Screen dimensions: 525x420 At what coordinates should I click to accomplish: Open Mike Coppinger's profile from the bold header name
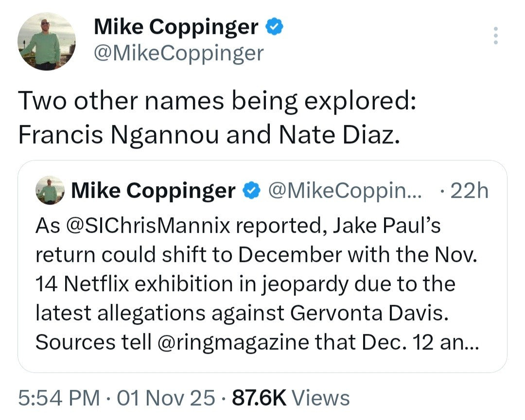(175, 28)
